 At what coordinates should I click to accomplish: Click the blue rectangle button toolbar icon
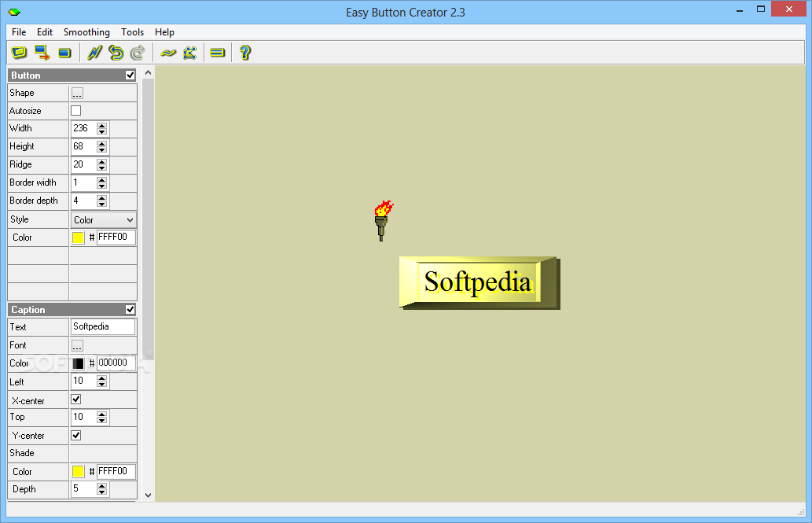64,53
